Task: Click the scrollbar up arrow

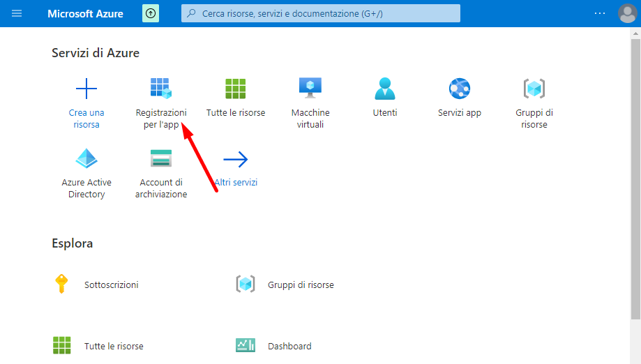Action: [x=635, y=33]
